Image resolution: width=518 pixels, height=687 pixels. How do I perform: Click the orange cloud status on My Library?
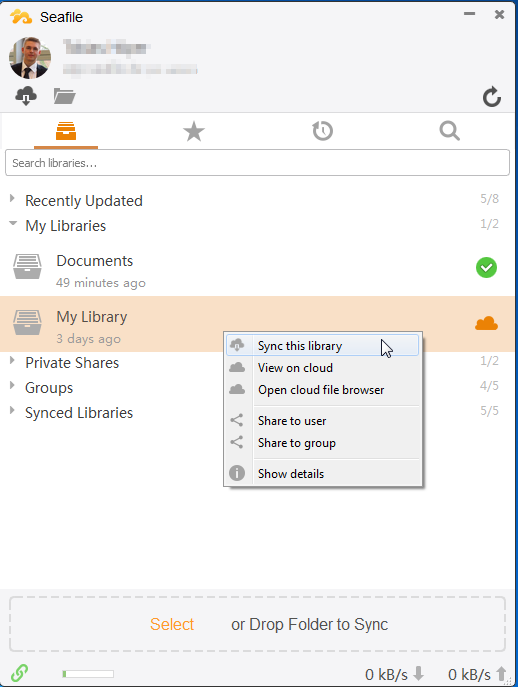pyautogui.click(x=486, y=323)
